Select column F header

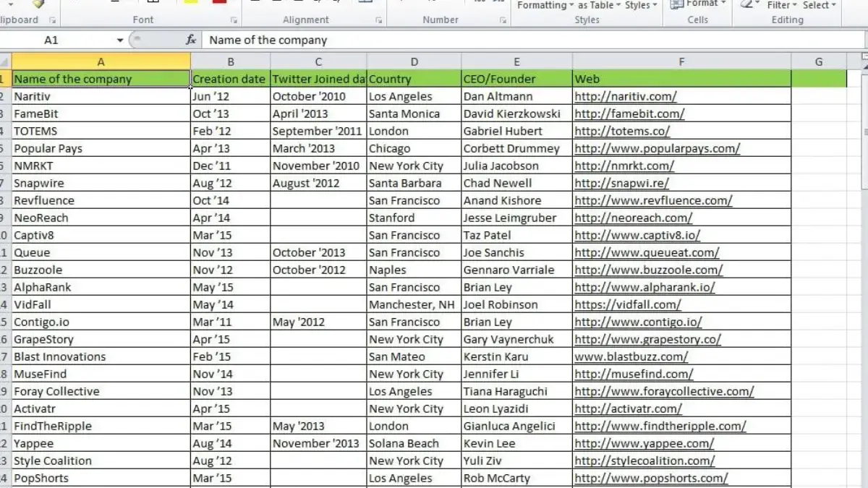681,61
